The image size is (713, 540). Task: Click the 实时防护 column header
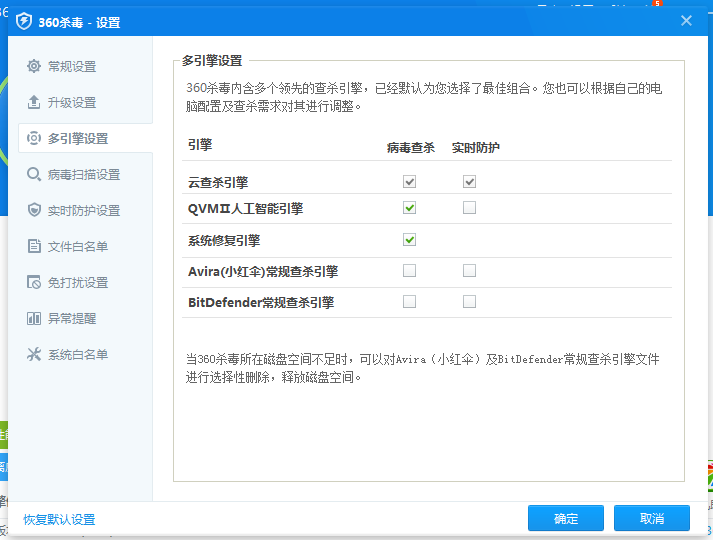pyautogui.click(x=476, y=147)
